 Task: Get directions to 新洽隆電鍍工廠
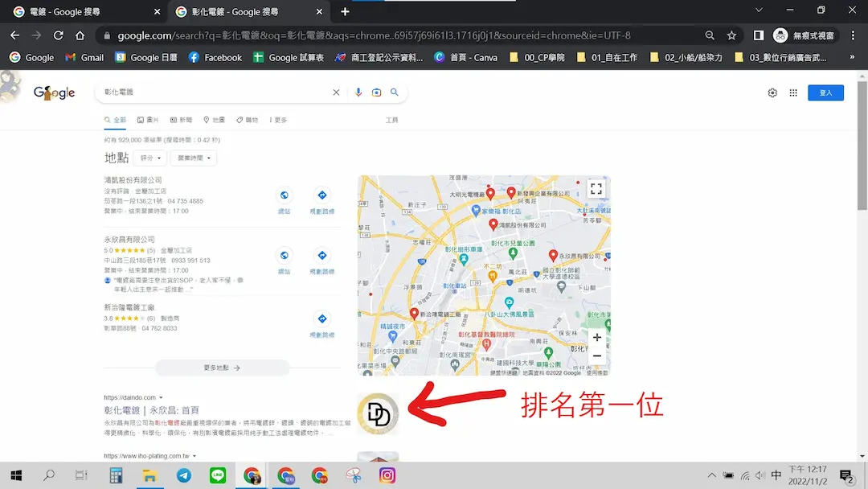321,319
